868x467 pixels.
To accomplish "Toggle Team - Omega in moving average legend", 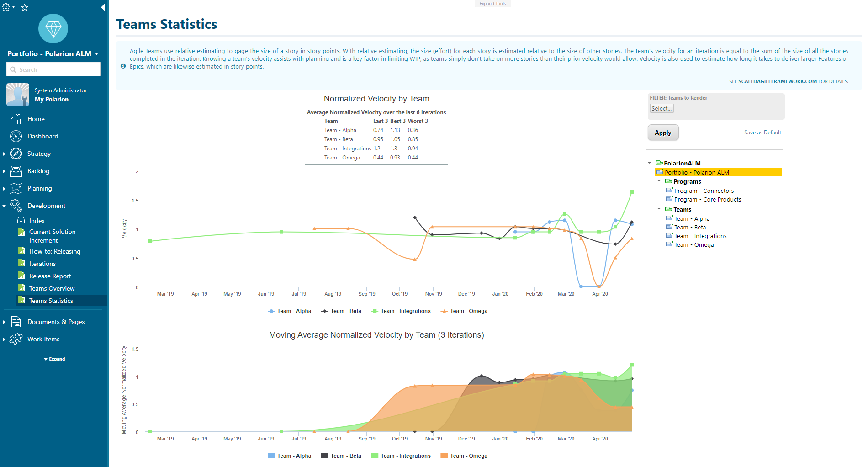I will [464, 456].
